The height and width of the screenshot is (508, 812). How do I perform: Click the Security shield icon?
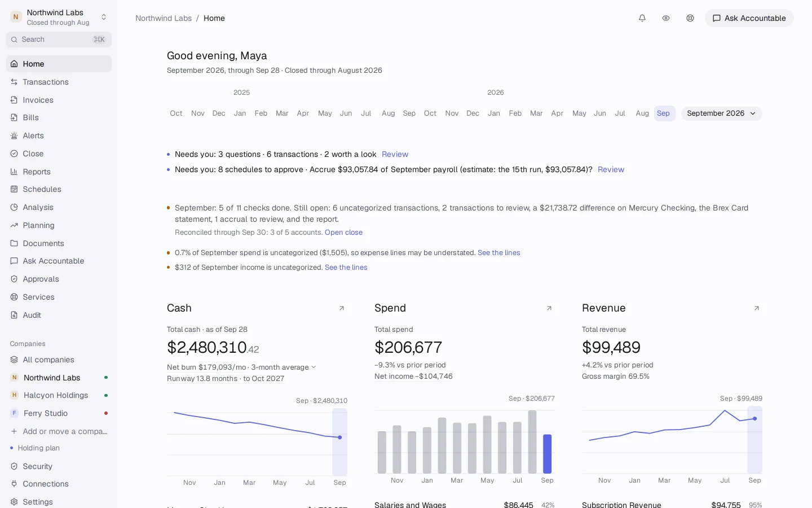click(14, 466)
